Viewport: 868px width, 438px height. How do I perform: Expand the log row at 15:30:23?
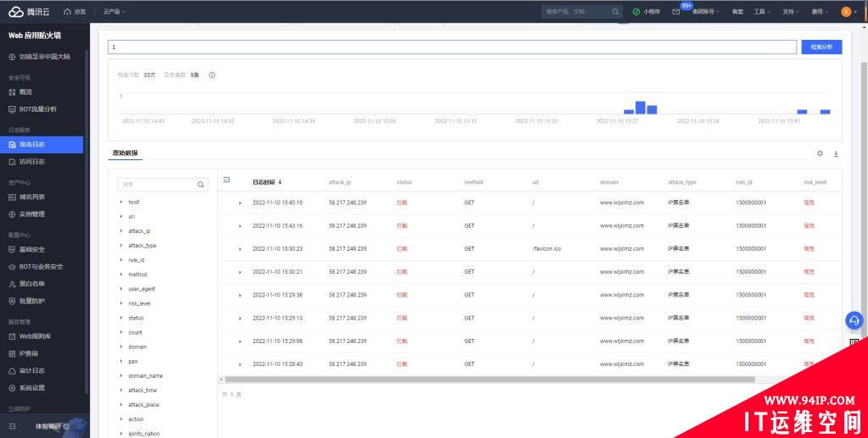(240, 249)
